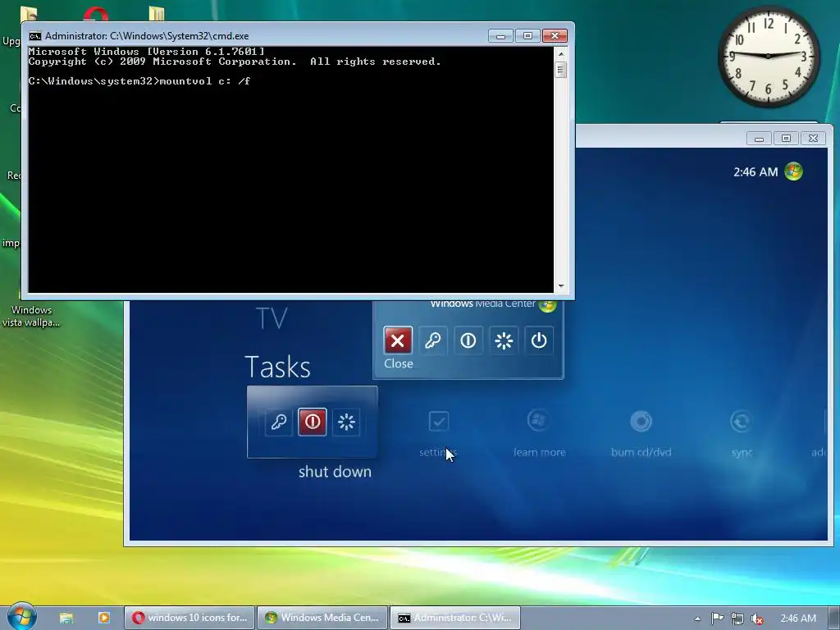Click the restart spinner icon in Tasks tile

[x=346, y=422]
